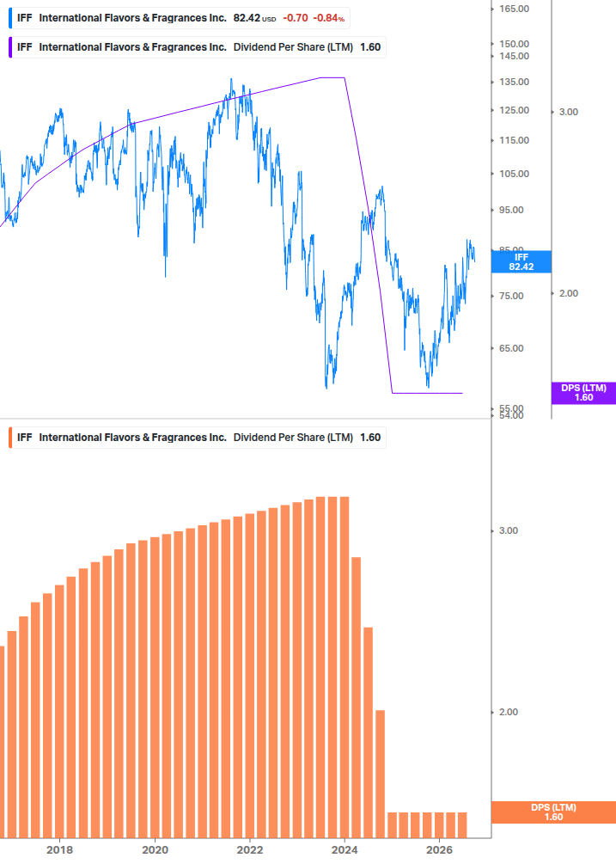Click the 2.00 label on the orange bar pane axis
616x864 pixels.
[509, 713]
